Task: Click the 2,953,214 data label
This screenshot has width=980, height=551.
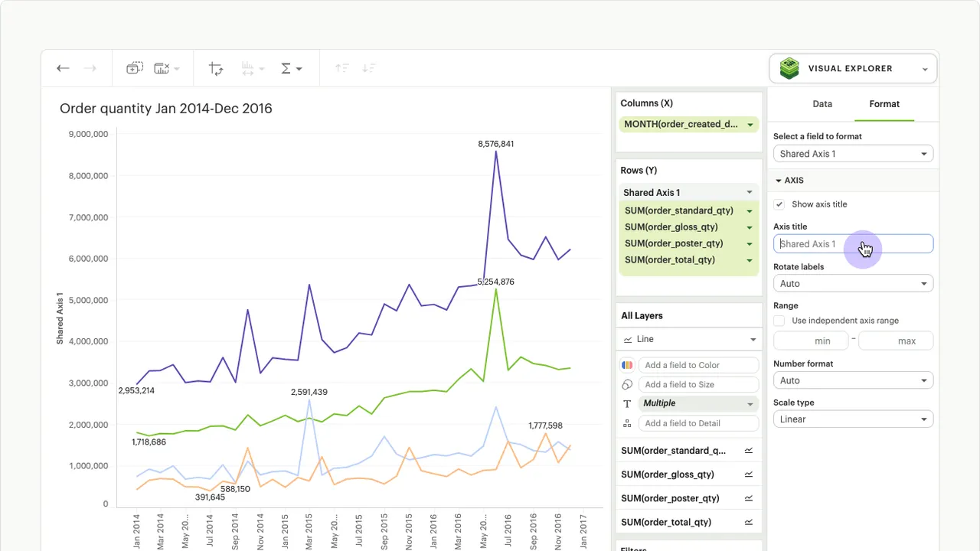Action: click(x=136, y=390)
